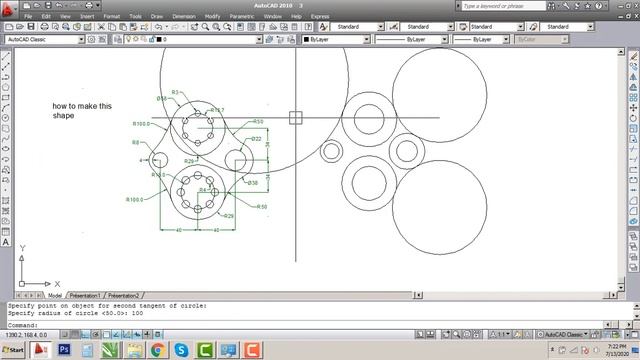The width and height of the screenshot is (640, 360).
Task: Toggle Snap Mode in status bar
Action: [64, 335]
